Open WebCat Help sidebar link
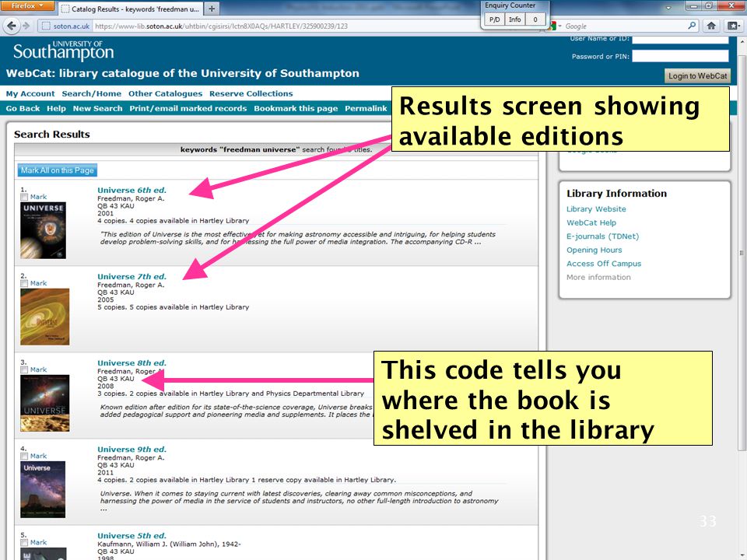 [x=591, y=223]
